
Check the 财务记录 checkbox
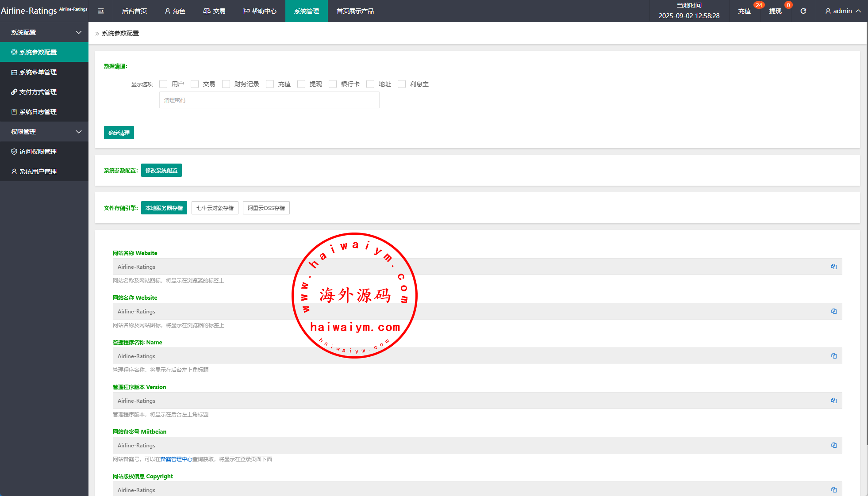[x=226, y=84]
